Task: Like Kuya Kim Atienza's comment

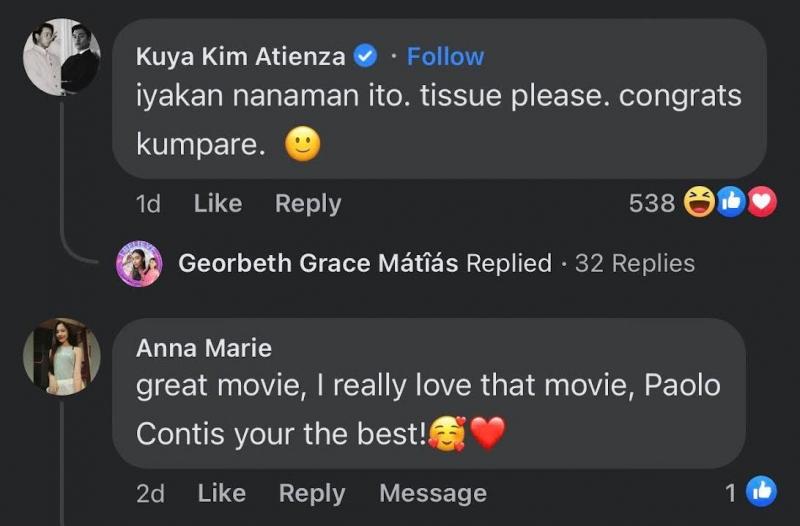Action: point(217,203)
